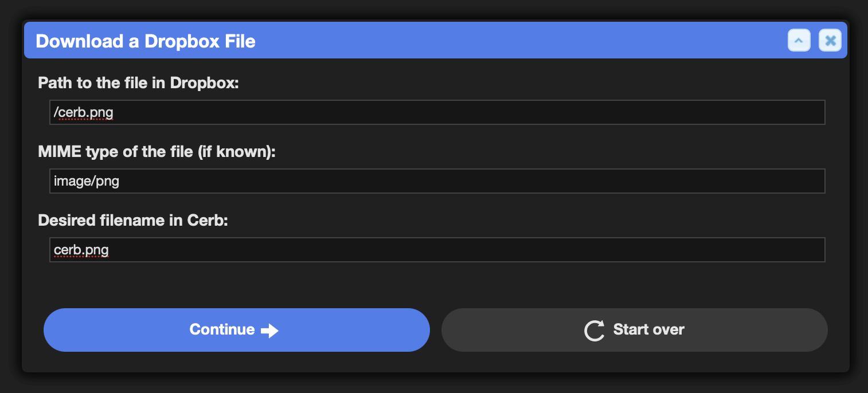Focus the MIME type input field

click(437, 181)
